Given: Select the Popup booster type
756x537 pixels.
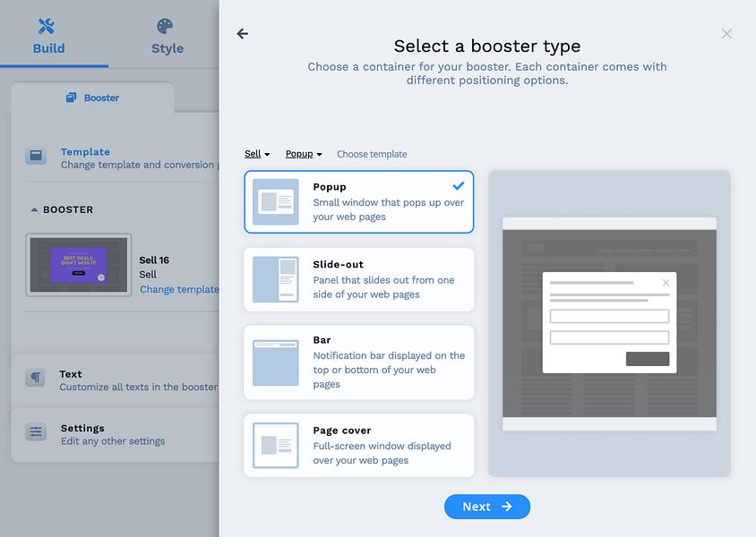Looking at the screenshot, I should (358, 201).
